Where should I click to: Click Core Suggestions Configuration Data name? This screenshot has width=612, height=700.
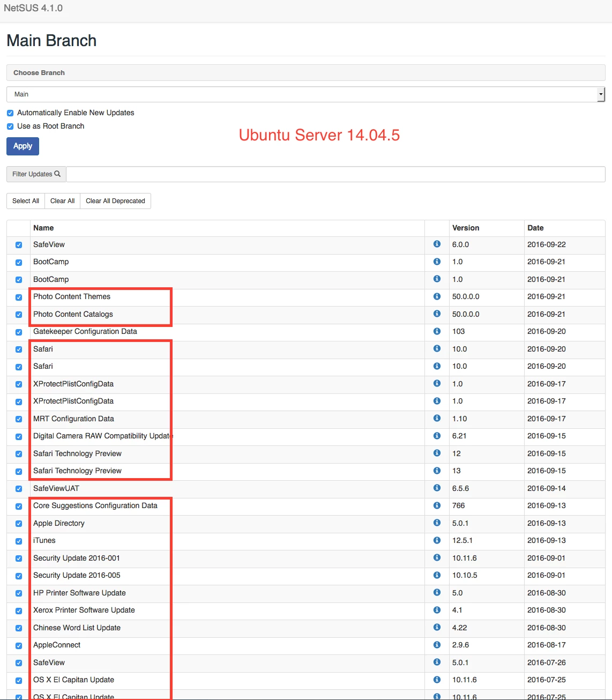pos(95,505)
